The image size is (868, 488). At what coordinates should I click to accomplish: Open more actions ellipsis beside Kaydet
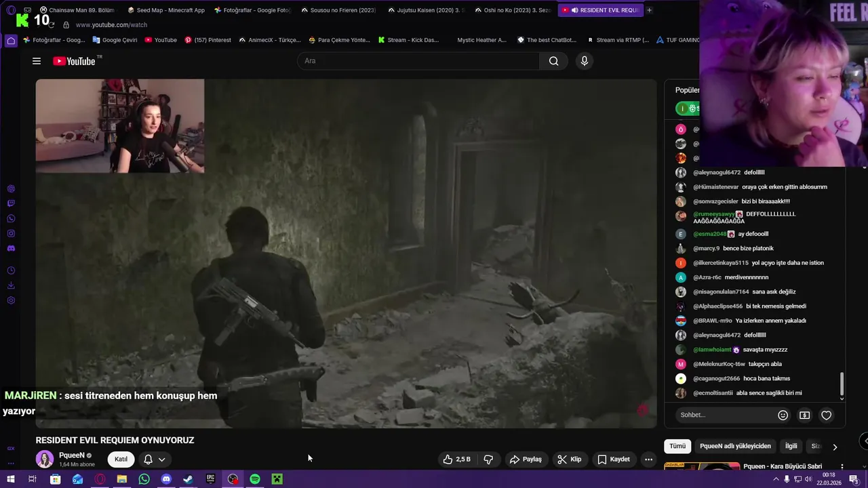tap(648, 460)
